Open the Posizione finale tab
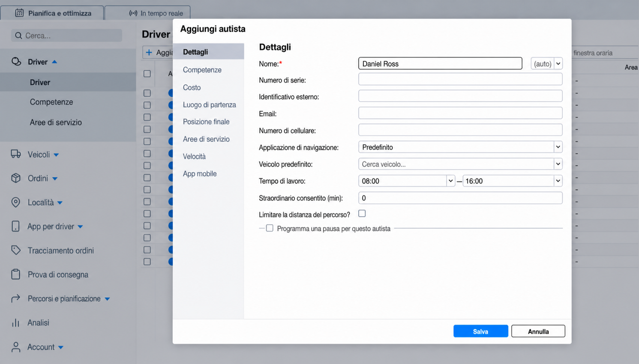This screenshot has height=364, width=639. [206, 122]
